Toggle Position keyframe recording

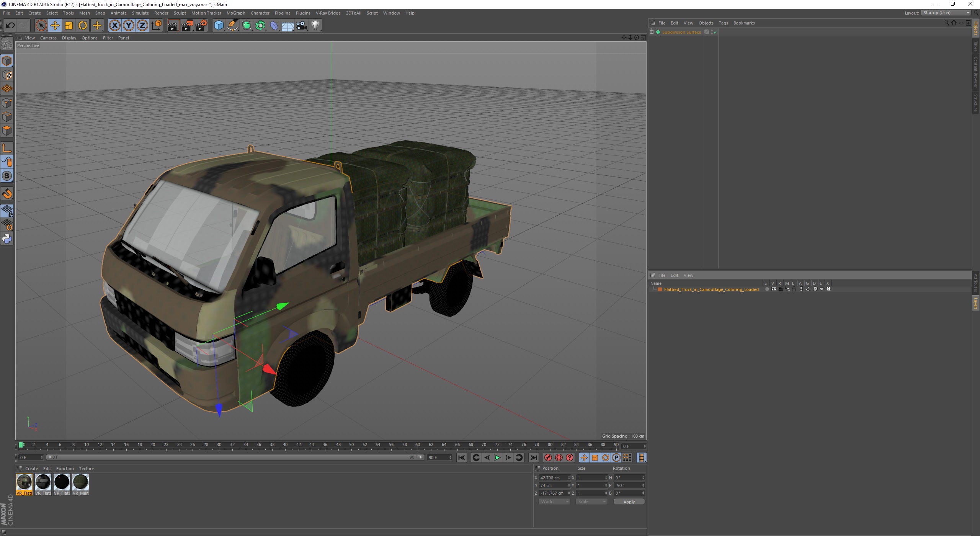(x=584, y=458)
